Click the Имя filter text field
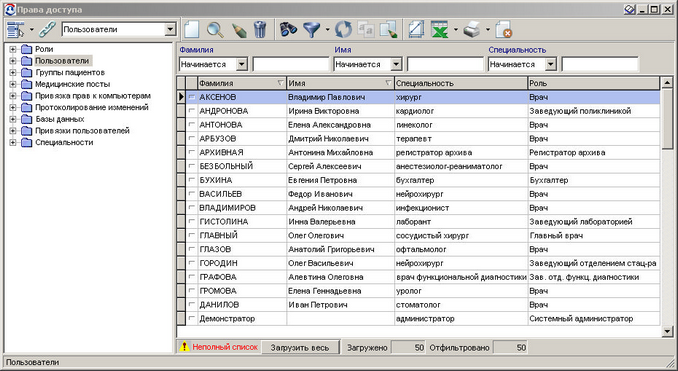This screenshot has width=678, height=371. pos(445,64)
